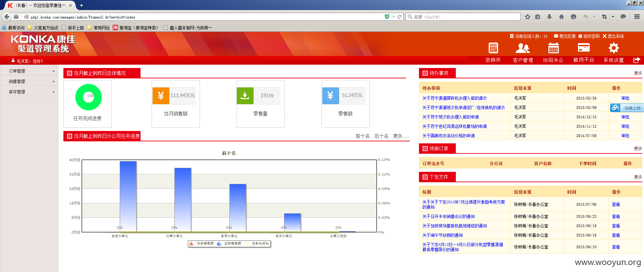Open the 进销存 module icon

493,48
